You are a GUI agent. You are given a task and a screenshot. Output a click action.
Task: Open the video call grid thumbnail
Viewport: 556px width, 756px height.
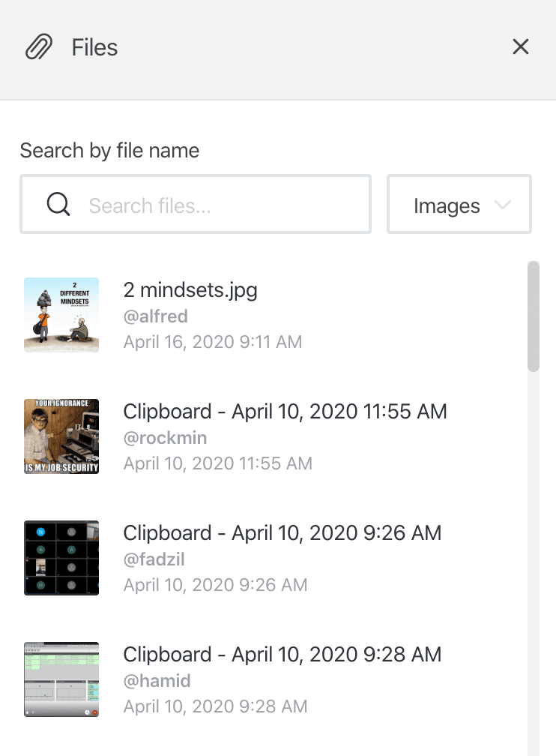(x=61, y=558)
